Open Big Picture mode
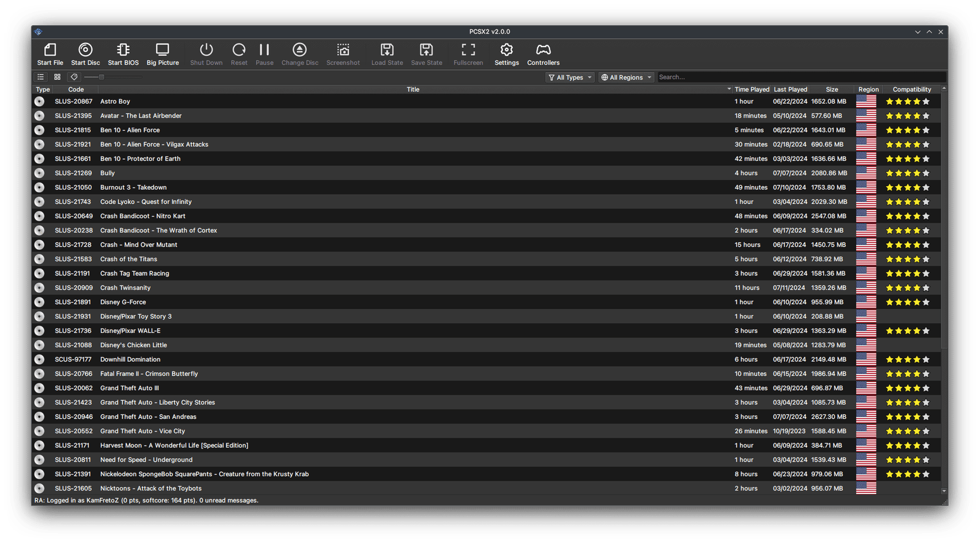 [x=162, y=54]
